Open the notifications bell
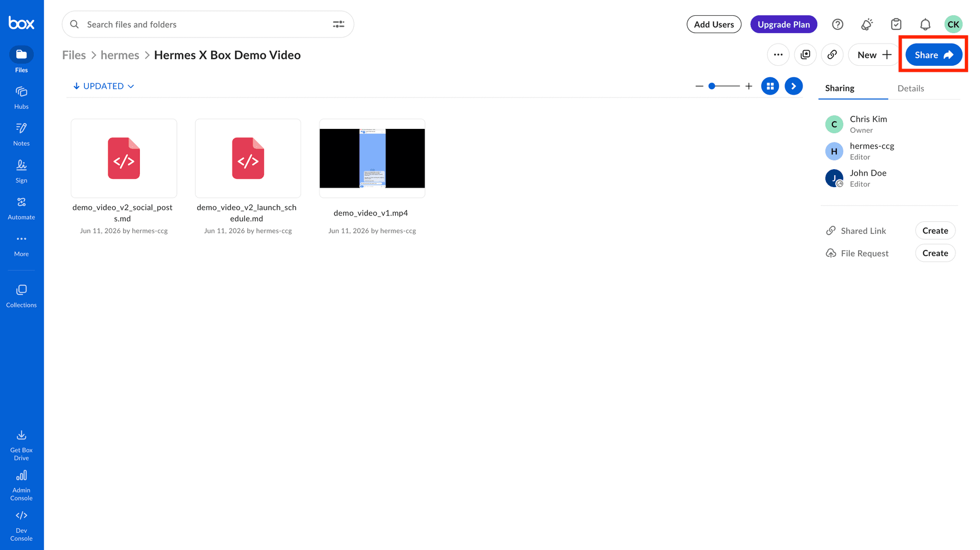 pyautogui.click(x=925, y=24)
